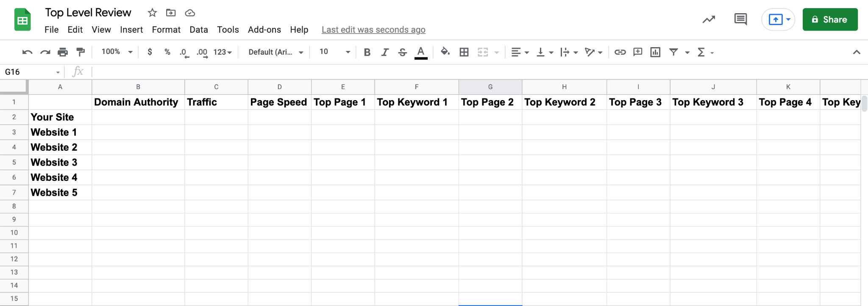Open the Format menu
This screenshot has width=868, height=306.
click(x=166, y=30)
